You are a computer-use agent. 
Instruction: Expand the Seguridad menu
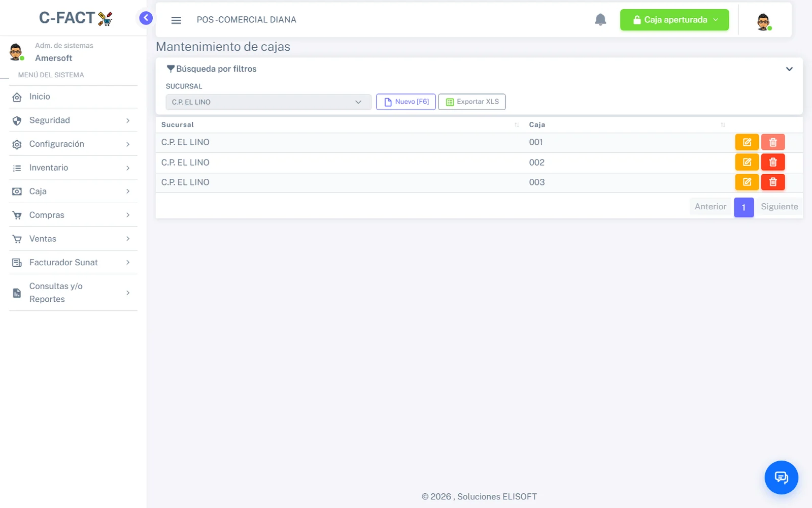coord(73,120)
